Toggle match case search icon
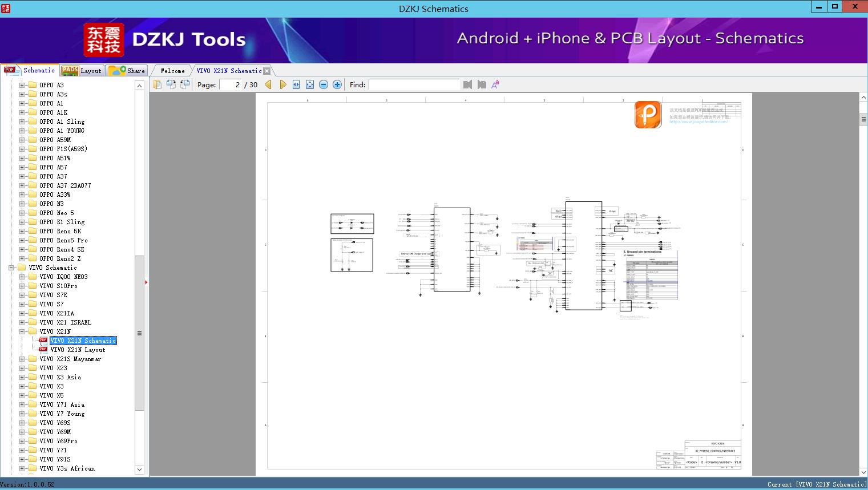The image size is (868, 490). 495,84
